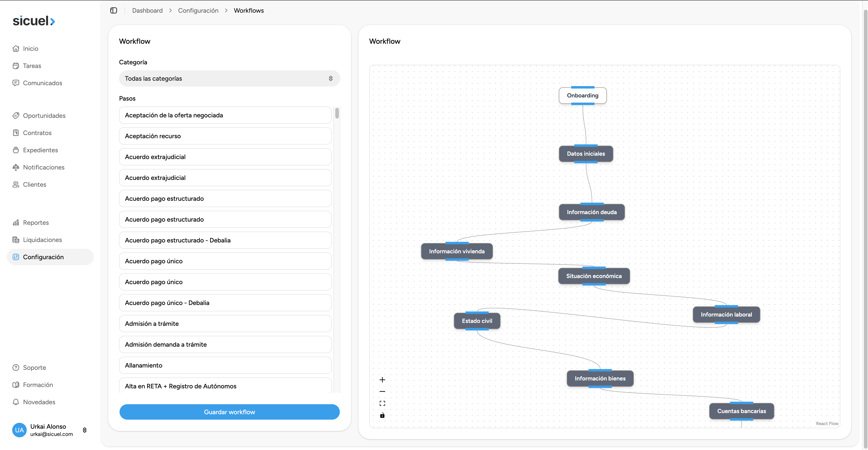Open React Flow attribution link
Viewport: 868px width, 450px height.
(x=827, y=424)
